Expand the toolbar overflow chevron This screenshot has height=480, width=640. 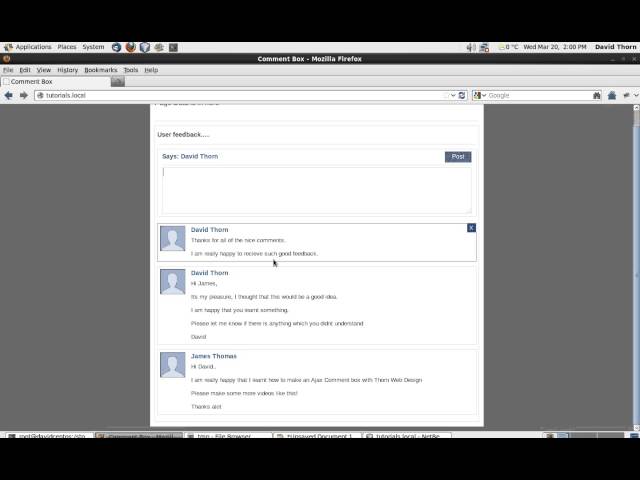point(636,96)
